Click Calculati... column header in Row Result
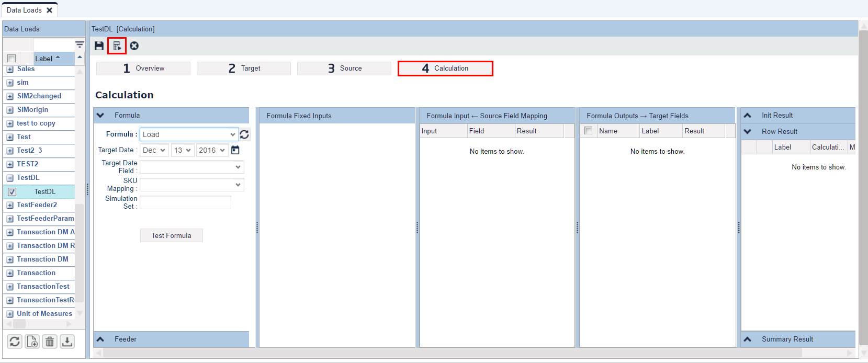Screen dimensions: 868x363 829,147
